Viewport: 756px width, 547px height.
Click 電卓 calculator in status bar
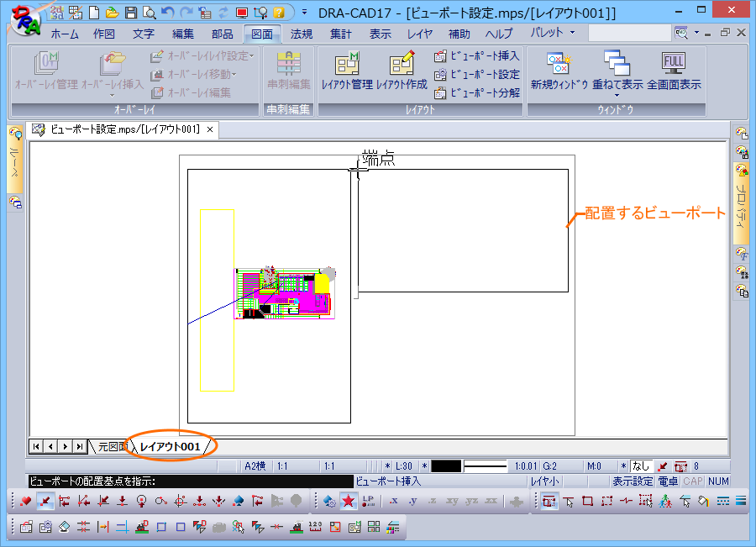pyautogui.click(x=668, y=481)
